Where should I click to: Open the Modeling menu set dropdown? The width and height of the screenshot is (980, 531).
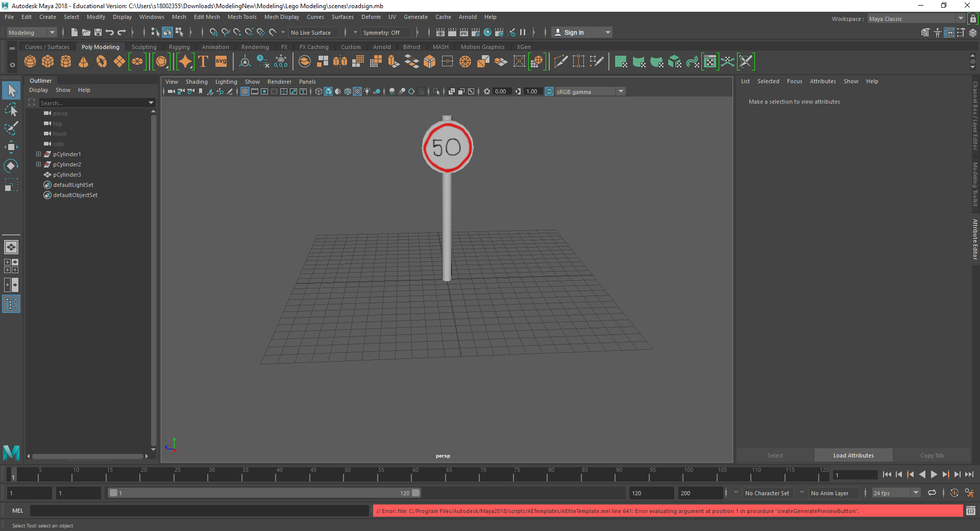pos(32,32)
